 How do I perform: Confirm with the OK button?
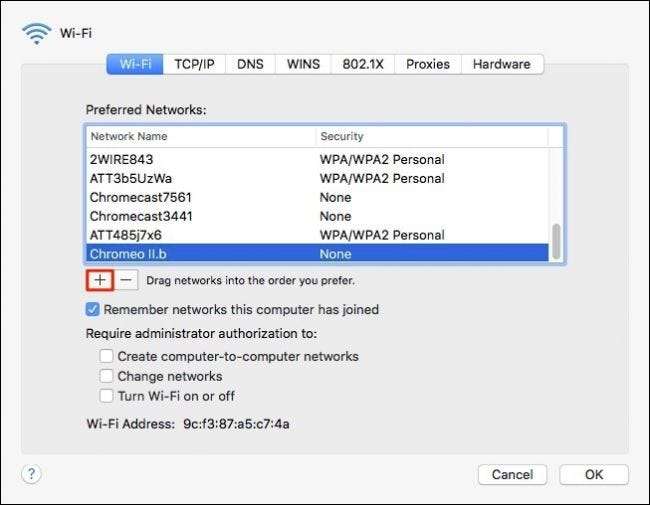[593, 474]
